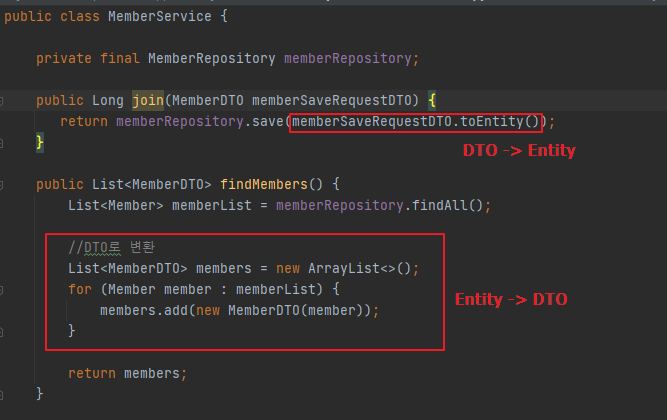Click the highlighted closing brace of join
Screen dimensions: 667x420
tap(40, 142)
